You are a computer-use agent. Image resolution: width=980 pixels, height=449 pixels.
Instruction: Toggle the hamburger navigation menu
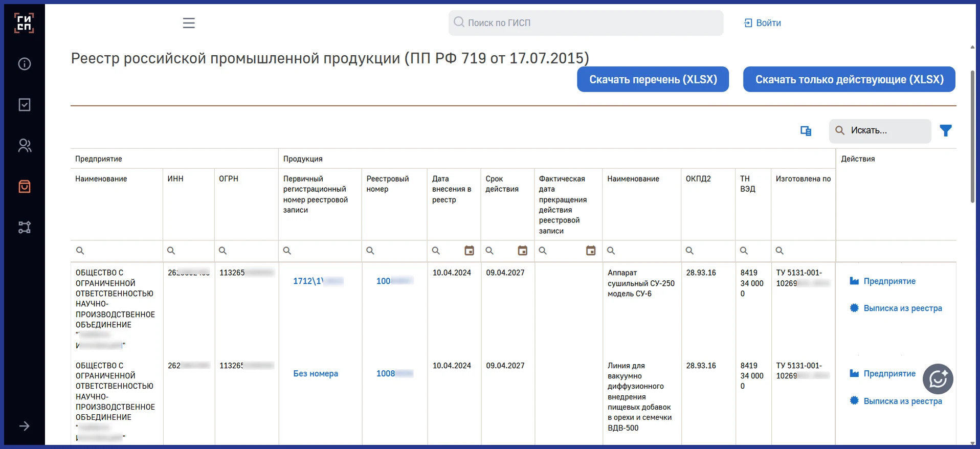[189, 23]
